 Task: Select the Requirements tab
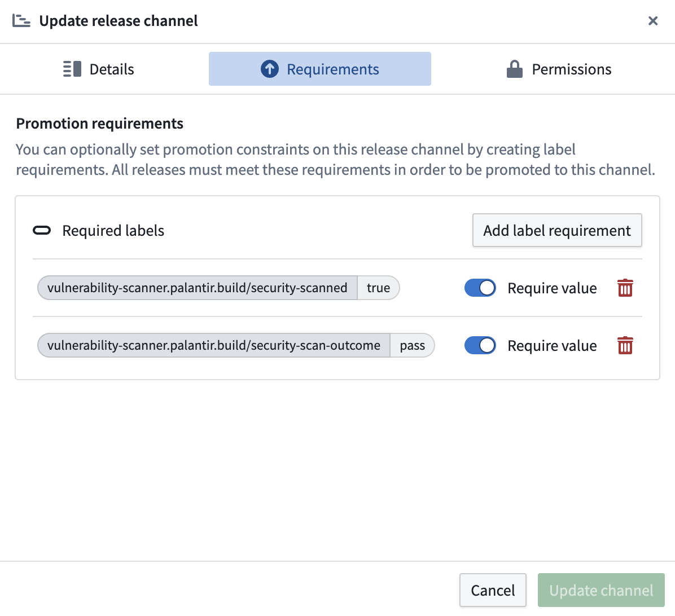(320, 69)
